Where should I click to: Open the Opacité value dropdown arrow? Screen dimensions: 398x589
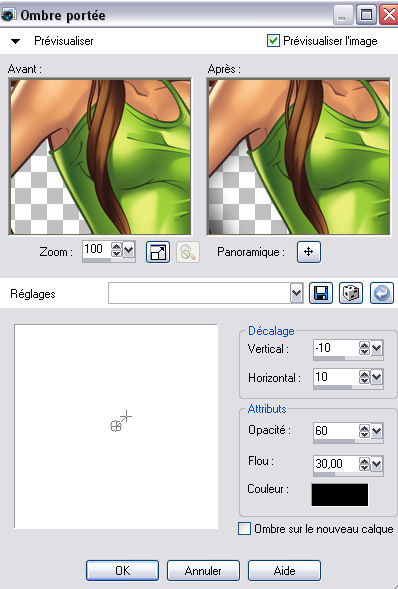coord(377,431)
